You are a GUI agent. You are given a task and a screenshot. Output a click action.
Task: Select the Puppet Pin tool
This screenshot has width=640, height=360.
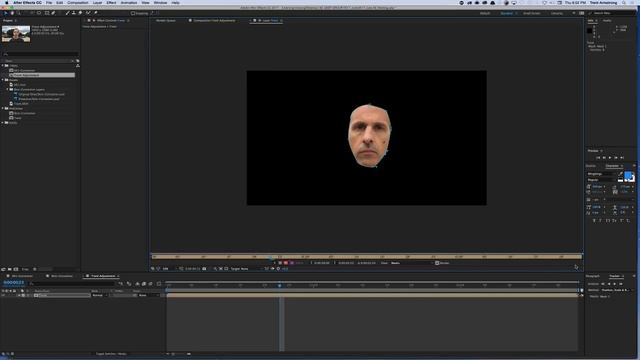tap(96, 13)
